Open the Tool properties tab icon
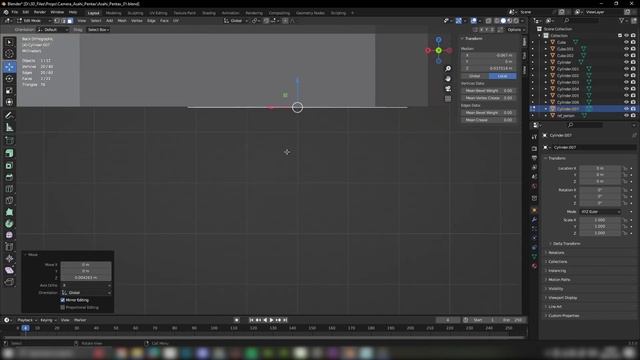The height and width of the screenshot is (360, 640). tap(534, 137)
